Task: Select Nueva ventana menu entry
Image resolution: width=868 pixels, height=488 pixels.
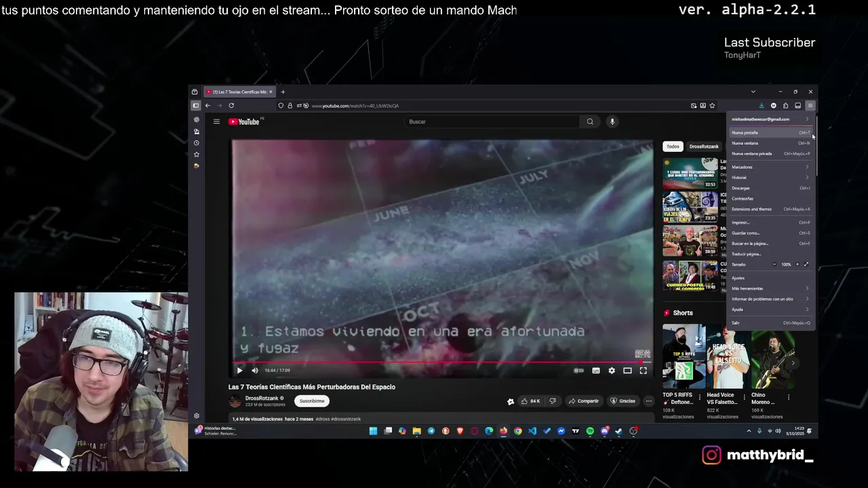Action: point(770,143)
